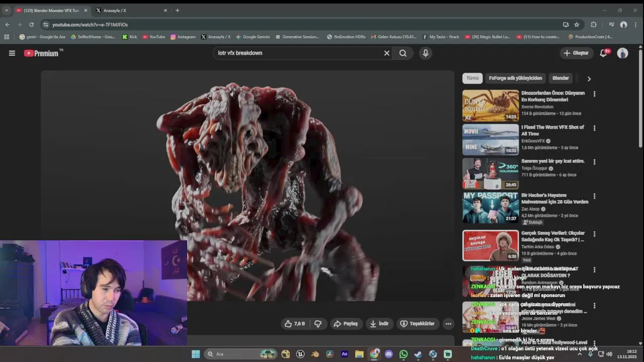Open the 'MY PASSPORT' hacker video thumbnail
This screenshot has height=362, width=644.
(x=491, y=208)
